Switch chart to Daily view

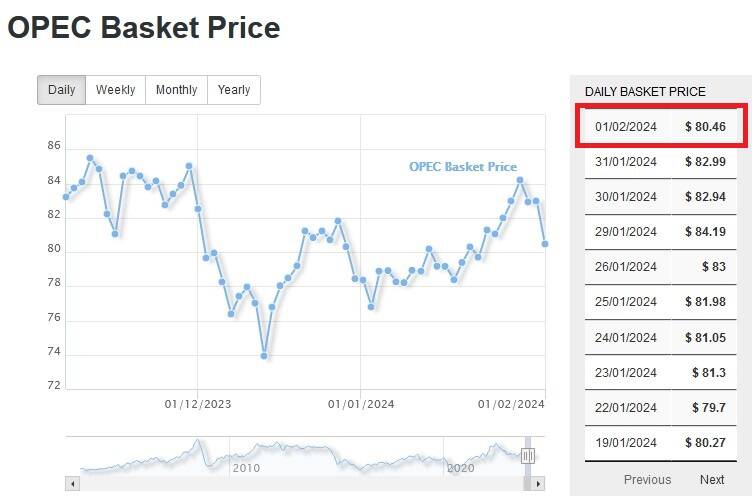tap(62, 90)
